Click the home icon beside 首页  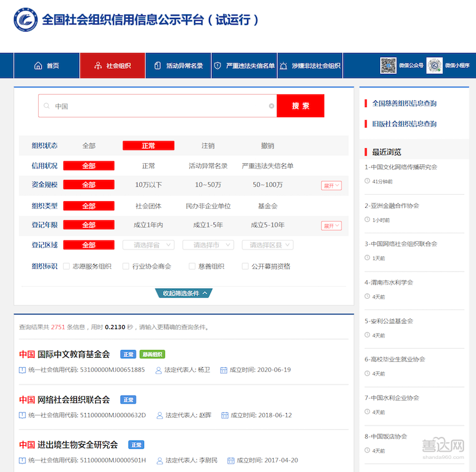(38, 66)
